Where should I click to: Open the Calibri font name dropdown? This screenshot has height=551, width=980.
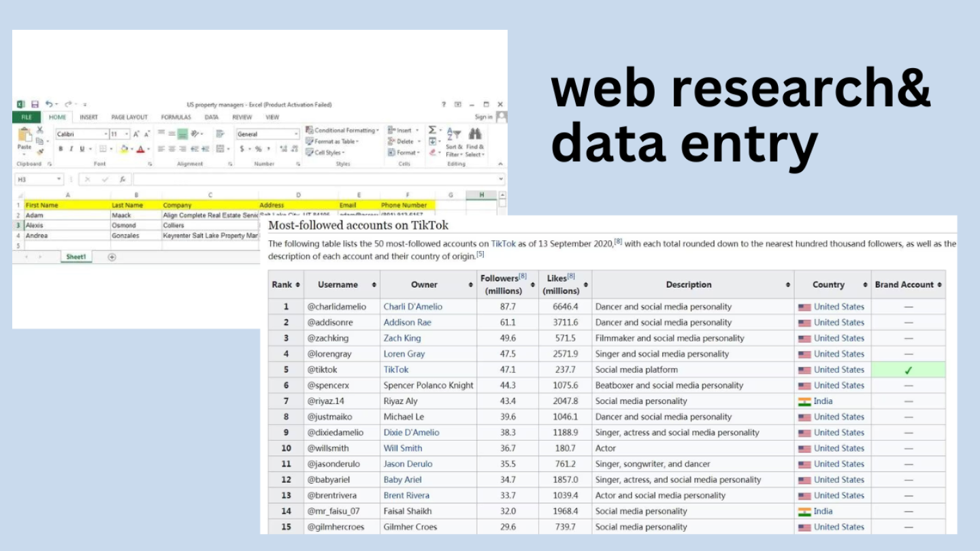105,134
